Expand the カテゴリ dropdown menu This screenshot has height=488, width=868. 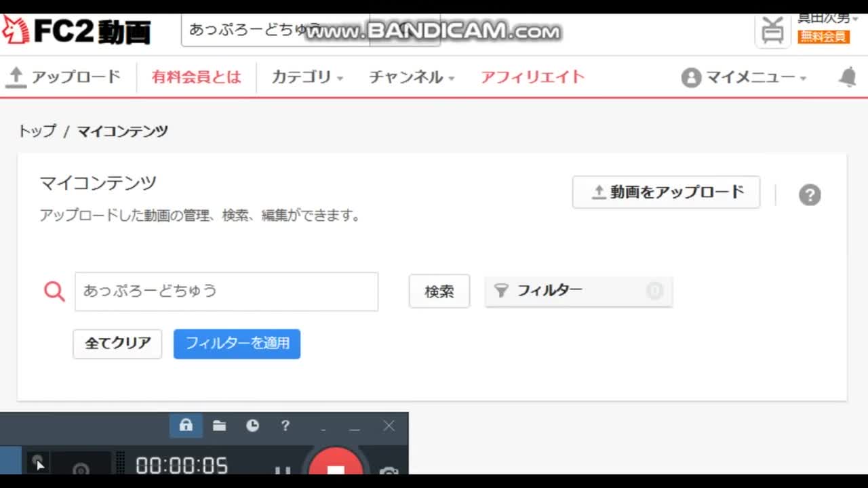pos(307,77)
